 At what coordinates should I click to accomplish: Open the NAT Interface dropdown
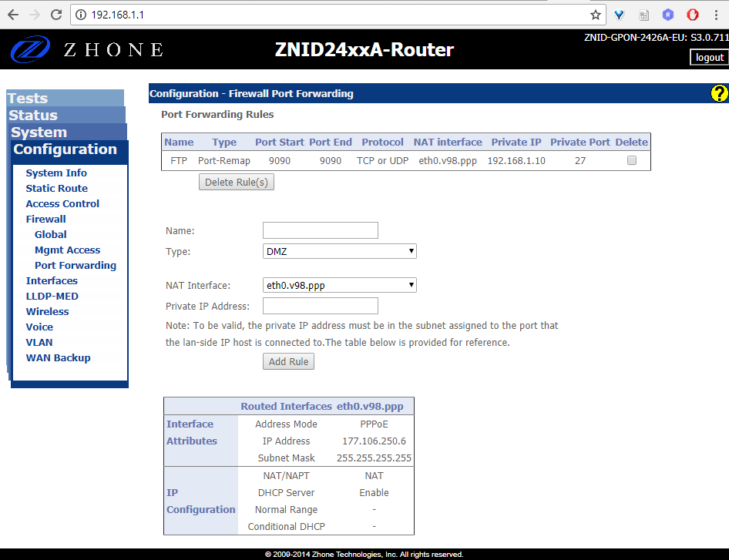point(339,285)
